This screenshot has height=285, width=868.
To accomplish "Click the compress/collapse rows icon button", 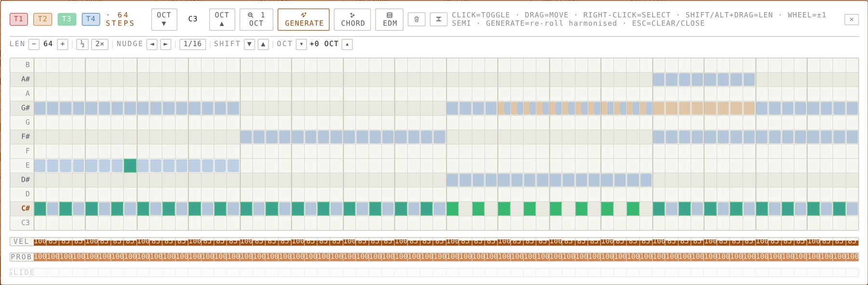I will pyautogui.click(x=438, y=19).
